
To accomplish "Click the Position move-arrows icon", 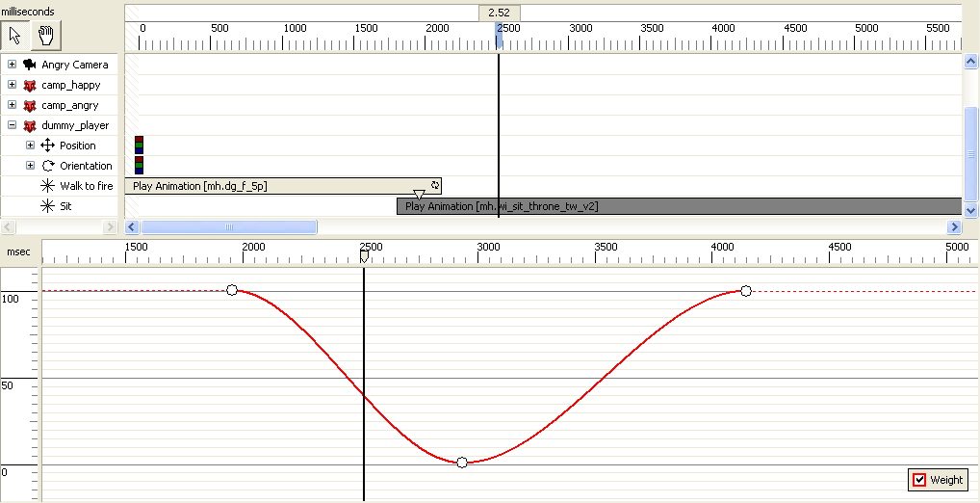I will 47,146.
